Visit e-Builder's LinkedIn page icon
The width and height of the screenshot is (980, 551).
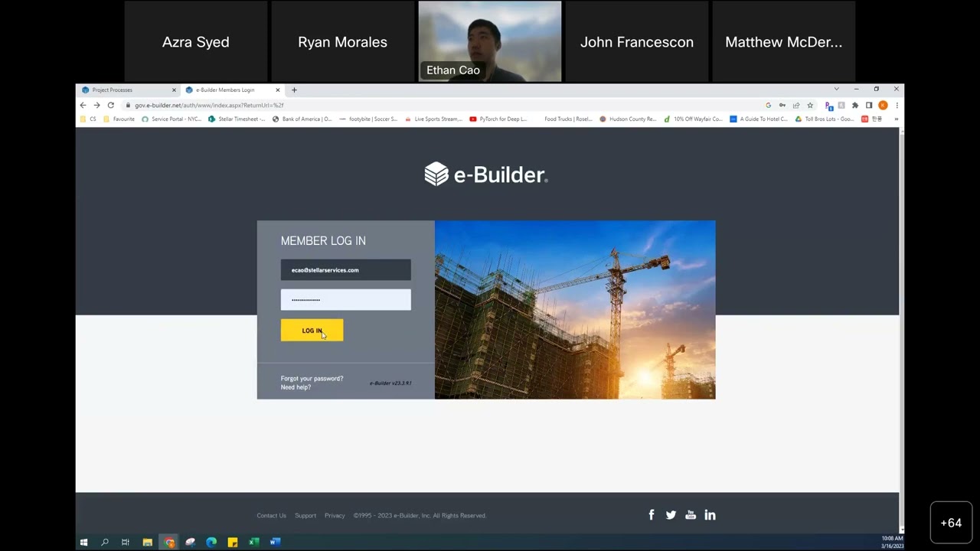710,515
